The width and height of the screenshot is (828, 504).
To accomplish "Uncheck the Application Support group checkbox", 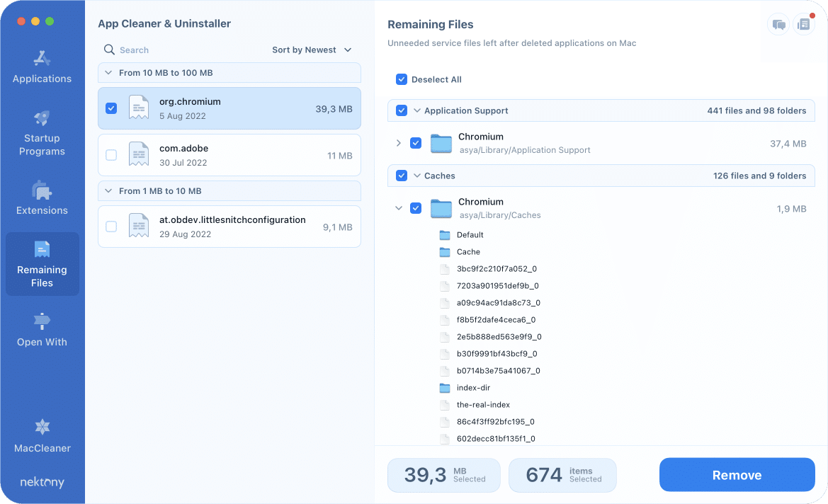I will point(402,110).
